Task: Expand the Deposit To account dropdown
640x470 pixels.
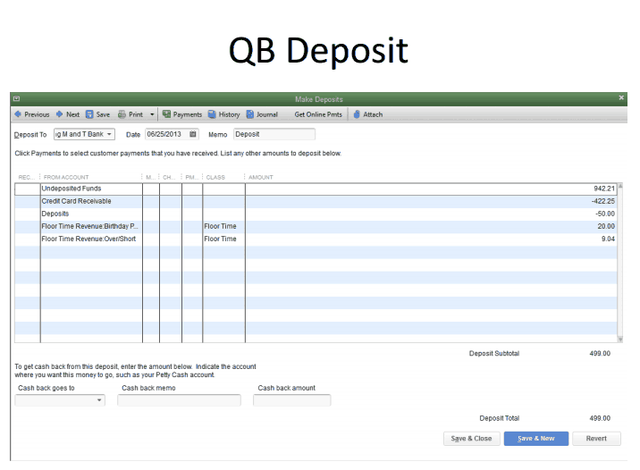Action: [109, 134]
